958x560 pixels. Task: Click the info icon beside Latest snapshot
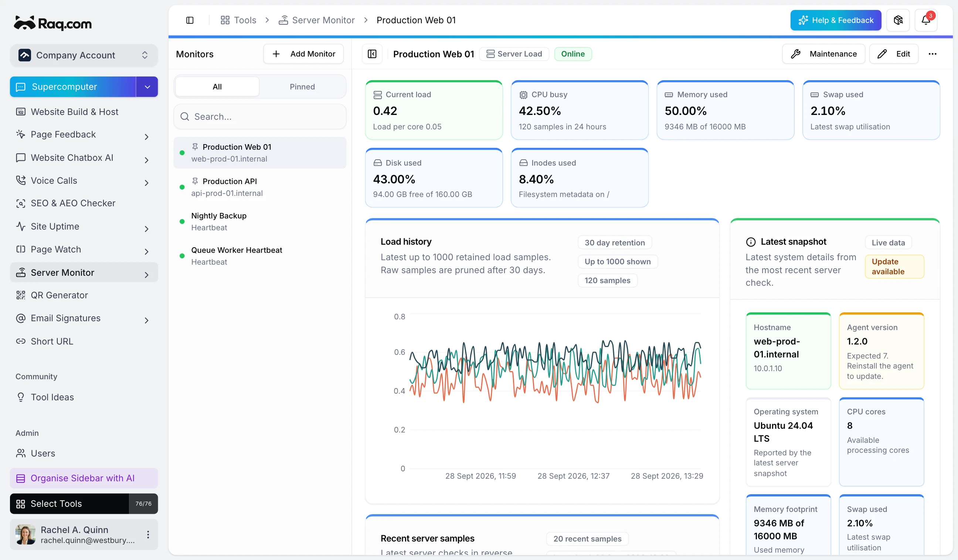751,242
